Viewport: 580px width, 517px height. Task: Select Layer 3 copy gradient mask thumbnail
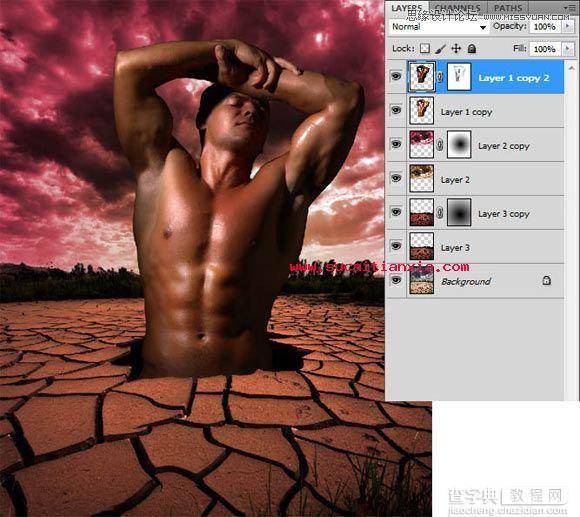[459, 212]
